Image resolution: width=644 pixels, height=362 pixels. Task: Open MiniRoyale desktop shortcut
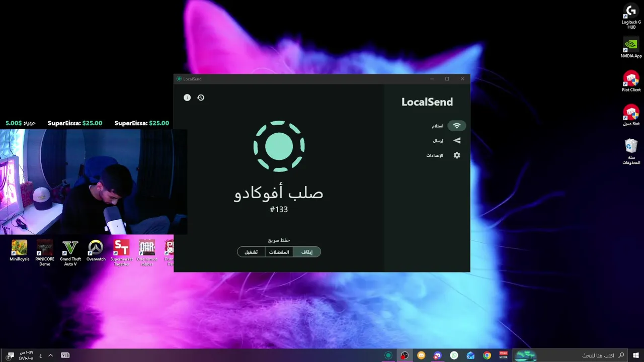tap(20, 251)
